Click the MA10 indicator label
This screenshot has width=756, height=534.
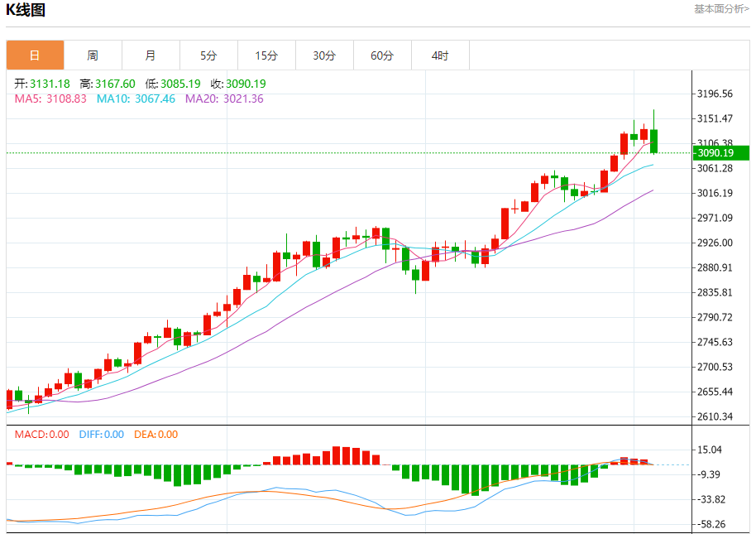(x=136, y=99)
